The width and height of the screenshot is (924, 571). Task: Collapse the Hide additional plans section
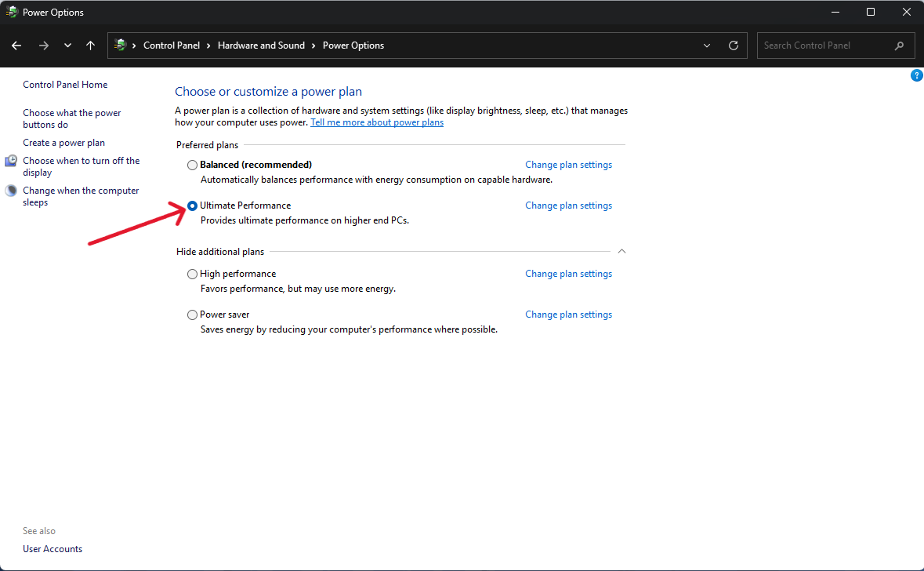coord(621,251)
